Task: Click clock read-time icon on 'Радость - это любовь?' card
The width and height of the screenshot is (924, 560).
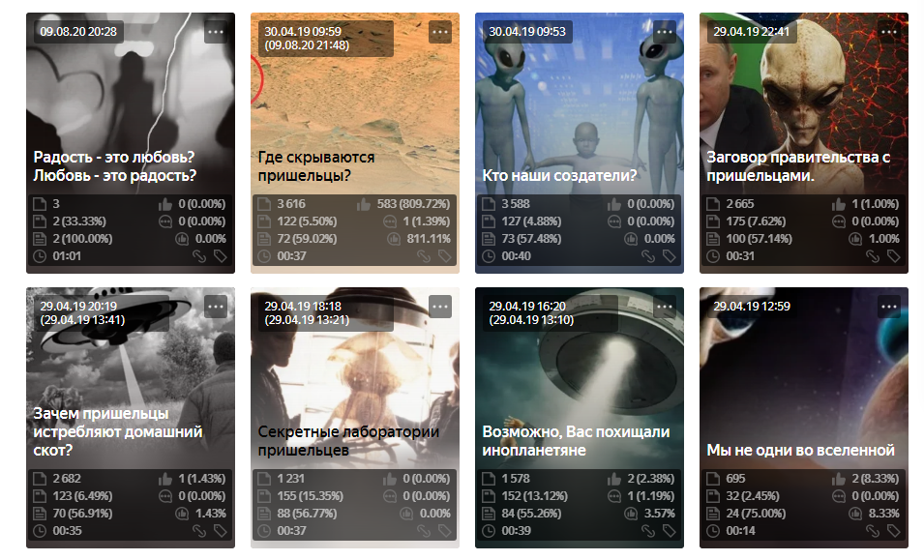Action: click(40, 256)
